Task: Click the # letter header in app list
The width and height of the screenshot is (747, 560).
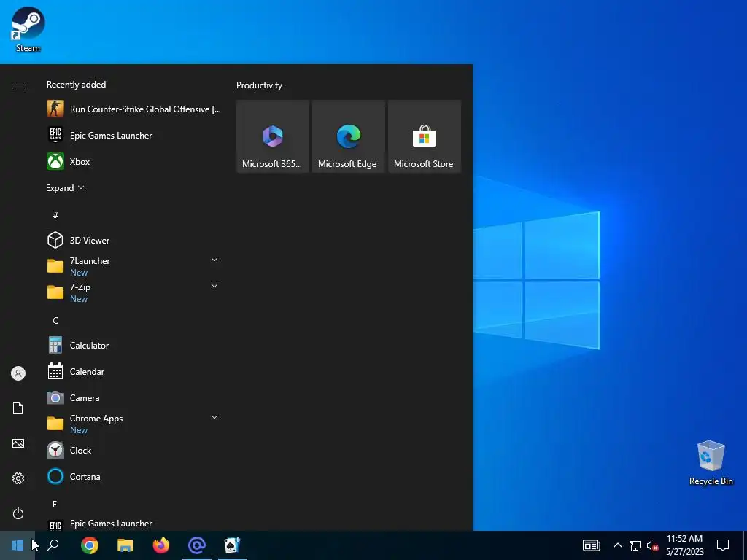Action: pyautogui.click(x=55, y=215)
